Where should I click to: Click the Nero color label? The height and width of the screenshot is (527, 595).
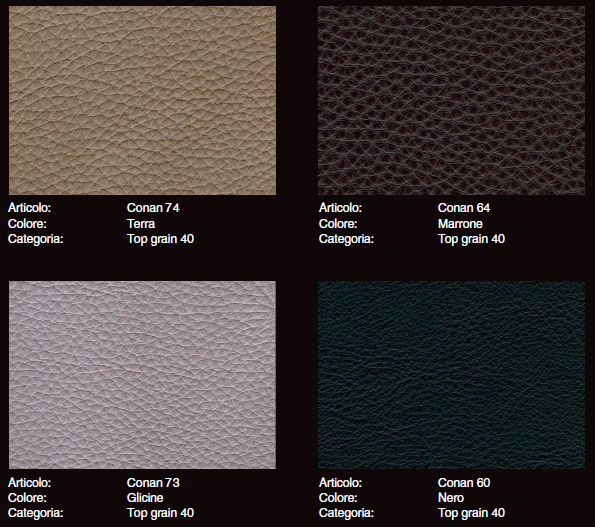(451, 497)
